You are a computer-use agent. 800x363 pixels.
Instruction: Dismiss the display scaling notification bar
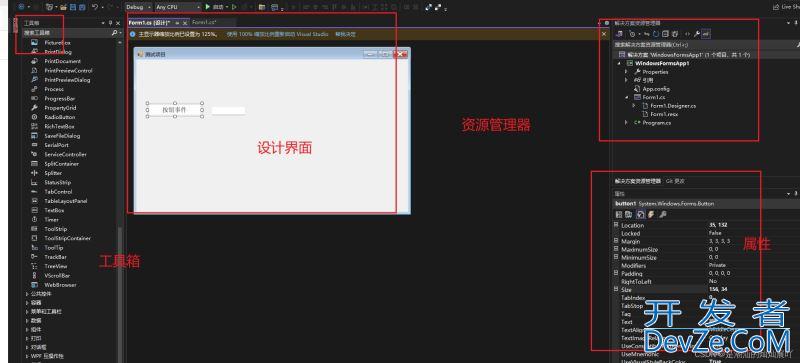click(x=604, y=34)
